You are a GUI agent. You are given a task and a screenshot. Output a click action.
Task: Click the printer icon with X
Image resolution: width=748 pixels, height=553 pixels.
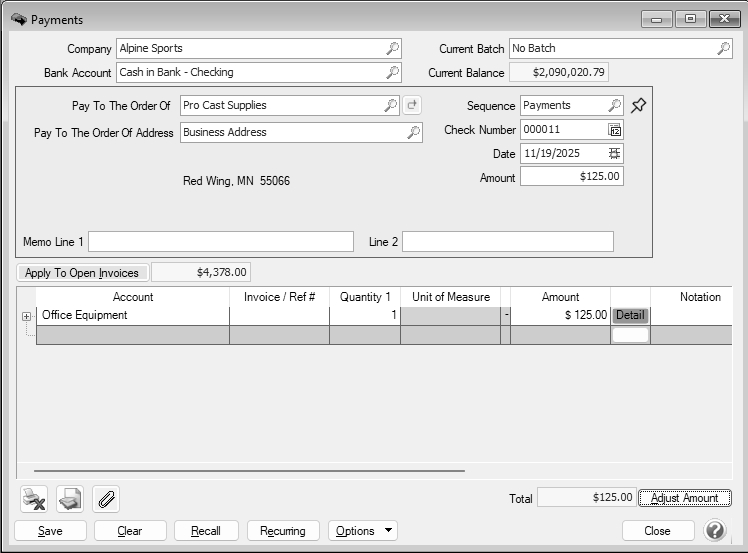click(x=34, y=498)
